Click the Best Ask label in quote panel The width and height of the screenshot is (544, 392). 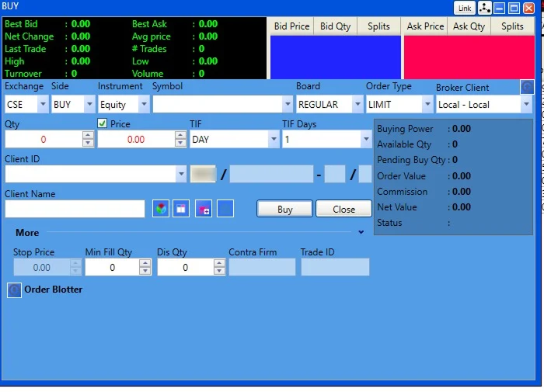149,24
